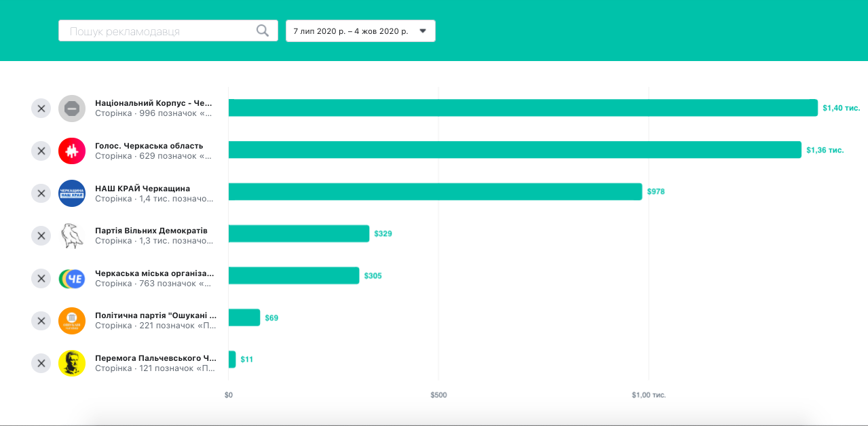
Task: Remove Черкаська міська організація with X
Action: click(x=41, y=278)
